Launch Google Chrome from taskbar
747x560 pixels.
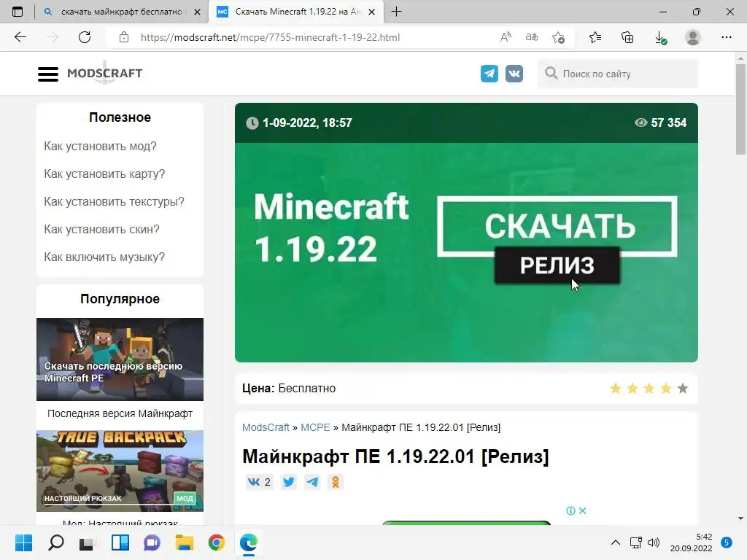(216, 542)
